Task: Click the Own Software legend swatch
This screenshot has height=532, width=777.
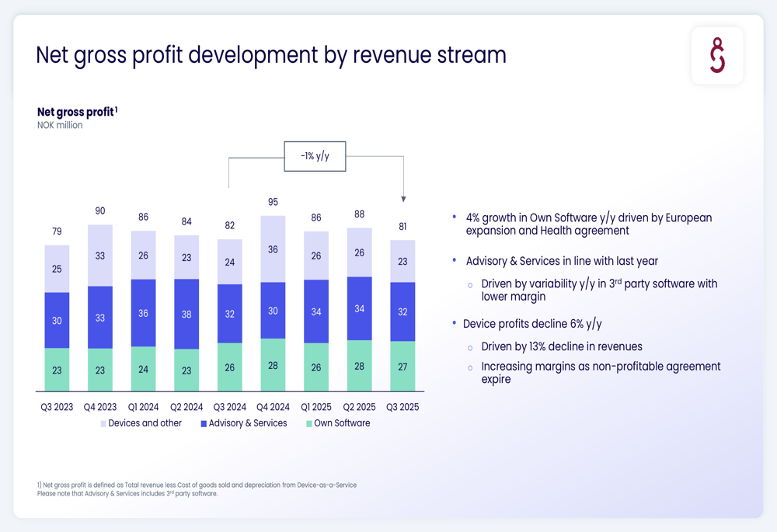Action: pos(309,424)
